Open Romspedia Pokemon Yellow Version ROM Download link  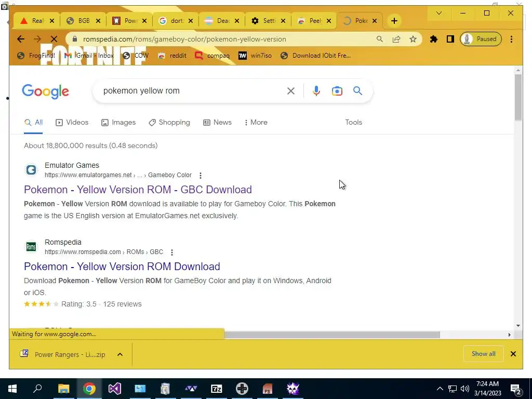(x=122, y=267)
